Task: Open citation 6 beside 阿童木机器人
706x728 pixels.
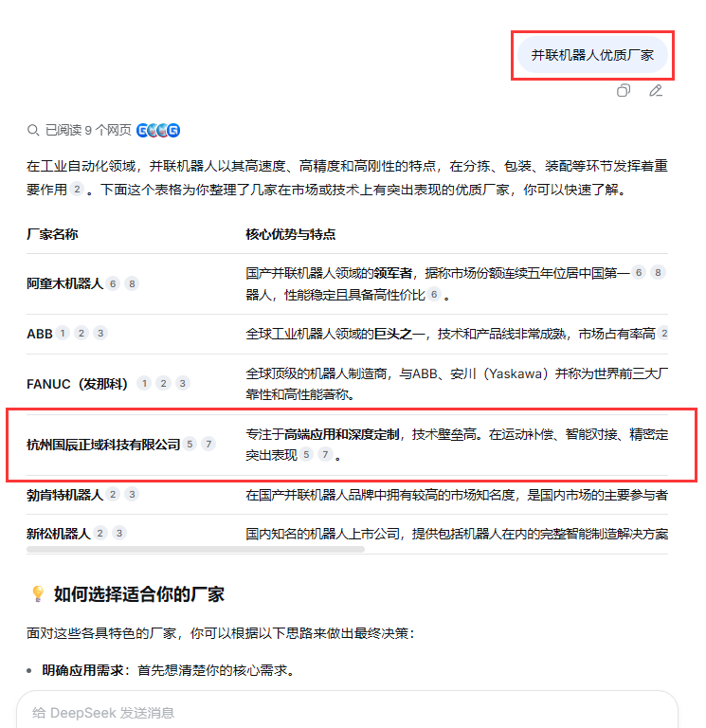Action: coord(113,283)
